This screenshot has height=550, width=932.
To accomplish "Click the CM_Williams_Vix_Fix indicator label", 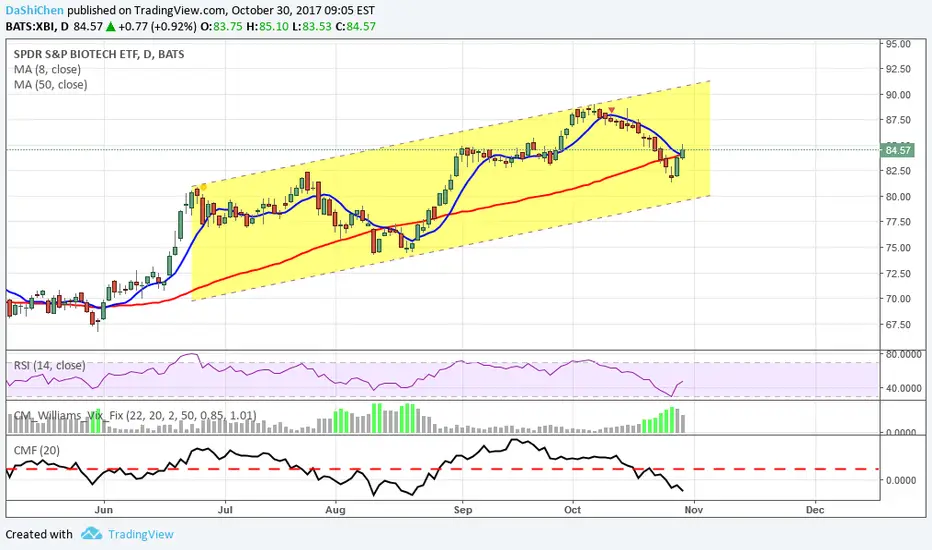I will (x=135, y=415).
